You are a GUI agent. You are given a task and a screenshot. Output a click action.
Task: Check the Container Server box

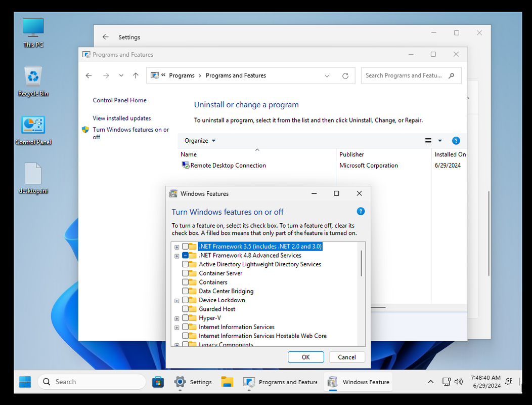coord(185,273)
